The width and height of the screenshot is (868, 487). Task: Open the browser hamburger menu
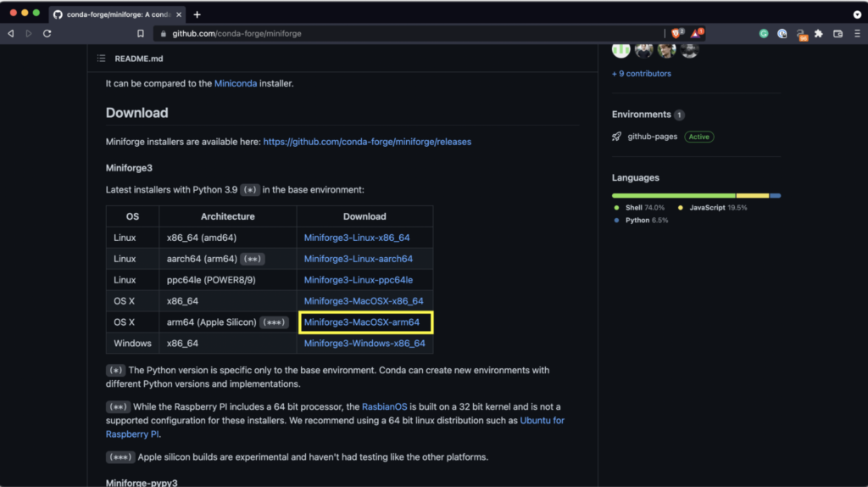point(857,34)
